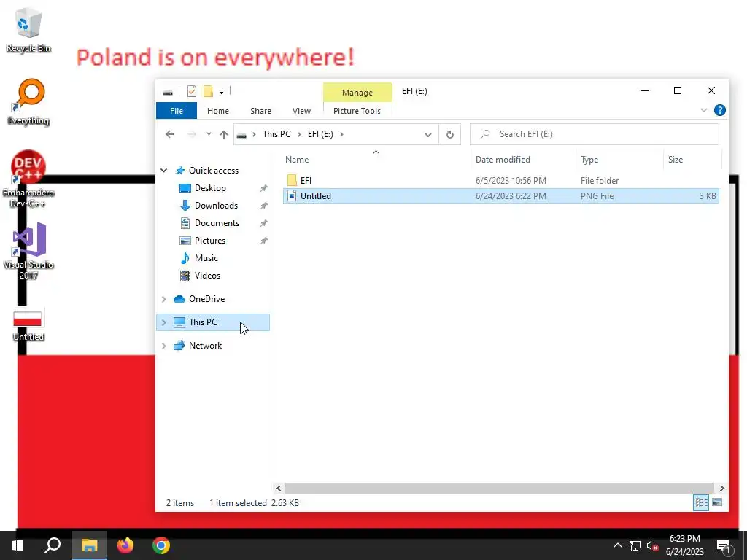Refresh the EFI (E:) folder view
The height and width of the screenshot is (560, 747).
pyautogui.click(x=449, y=135)
